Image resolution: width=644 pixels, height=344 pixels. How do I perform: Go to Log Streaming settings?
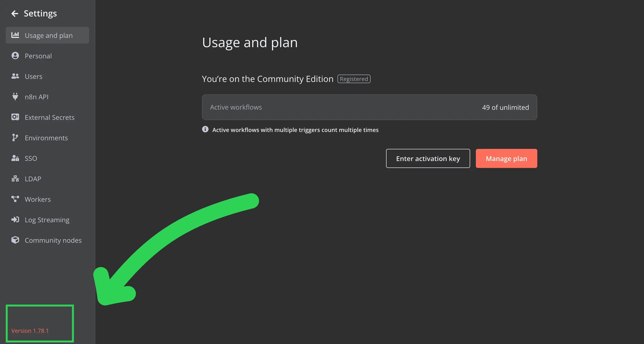pos(47,220)
